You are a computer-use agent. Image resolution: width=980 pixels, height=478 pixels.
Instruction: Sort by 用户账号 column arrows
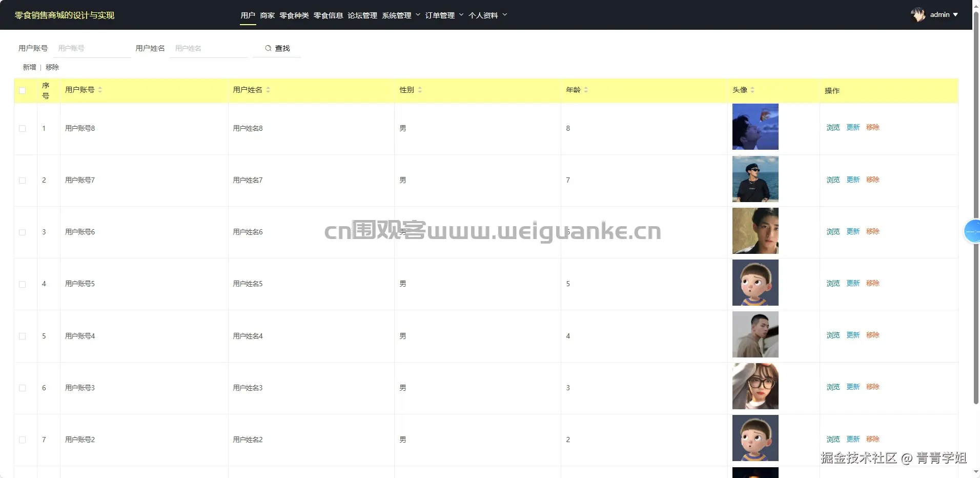coord(100,90)
